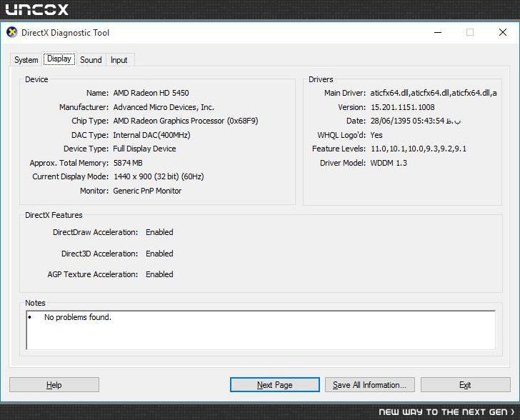The height and width of the screenshot is (420, 520).
Task: Click the Exit button
Action: [465, 385]
